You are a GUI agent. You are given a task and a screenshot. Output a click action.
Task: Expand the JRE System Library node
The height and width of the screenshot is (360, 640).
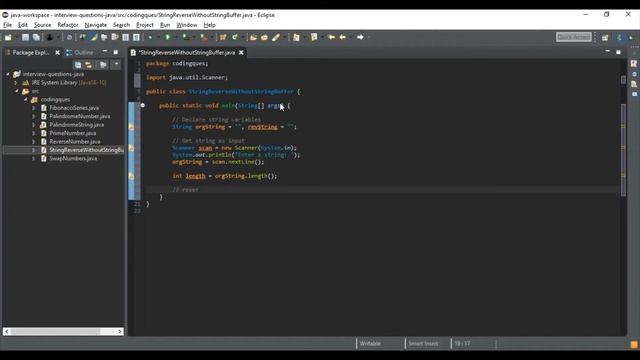tap(16, 82)
